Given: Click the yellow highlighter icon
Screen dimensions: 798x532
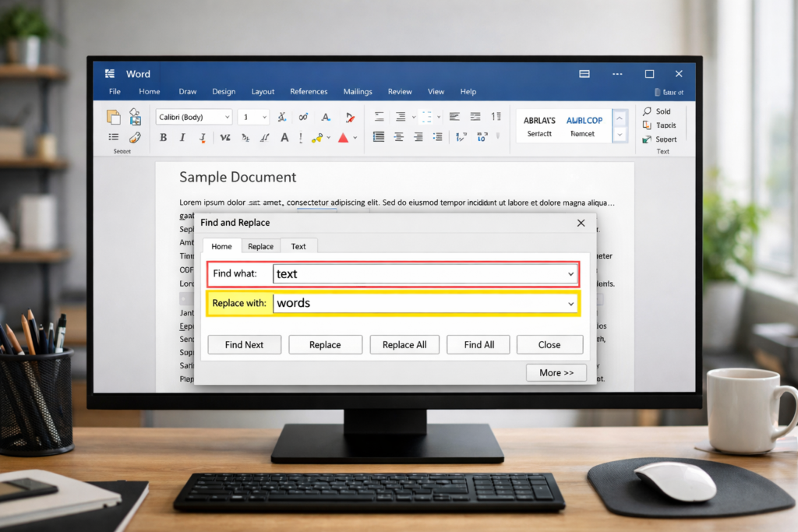Looking at the screenshot, I should coord(317,138).
